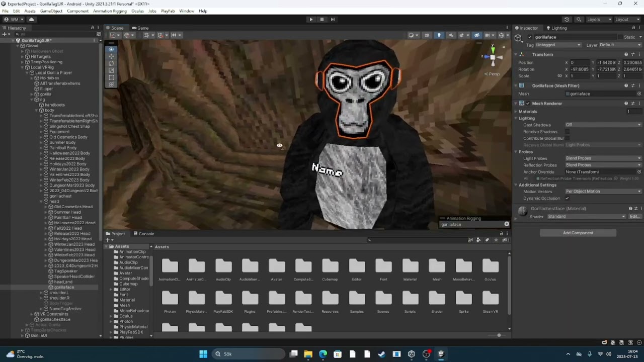Image resolution: width=644 pixels, height=362 pixels.
Task: Open the Layer Default dropdown
Action: [620, 45]
